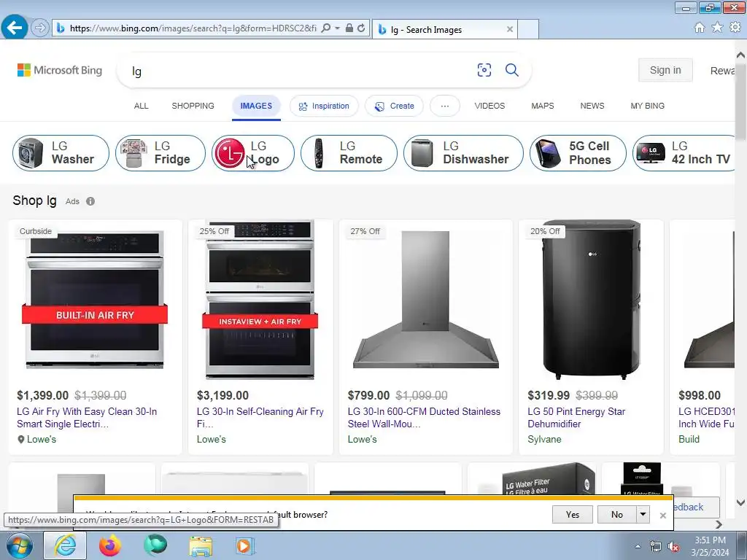This screenshot has height=560, width=747.
Task: Expand the more options ellipsis pill
Action: [x=444, y=106]
